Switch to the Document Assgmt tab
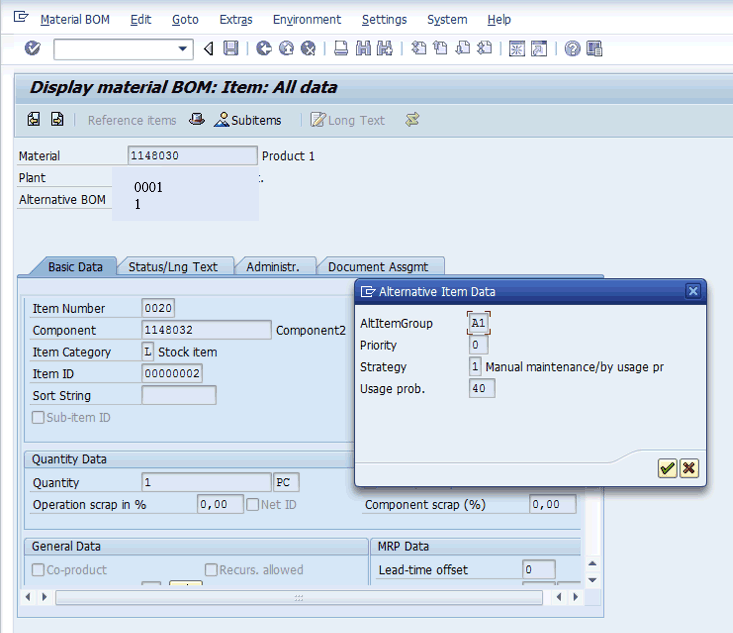Image resolution: width=733 pixels, height=633 pixels. (x=378, y=267)
